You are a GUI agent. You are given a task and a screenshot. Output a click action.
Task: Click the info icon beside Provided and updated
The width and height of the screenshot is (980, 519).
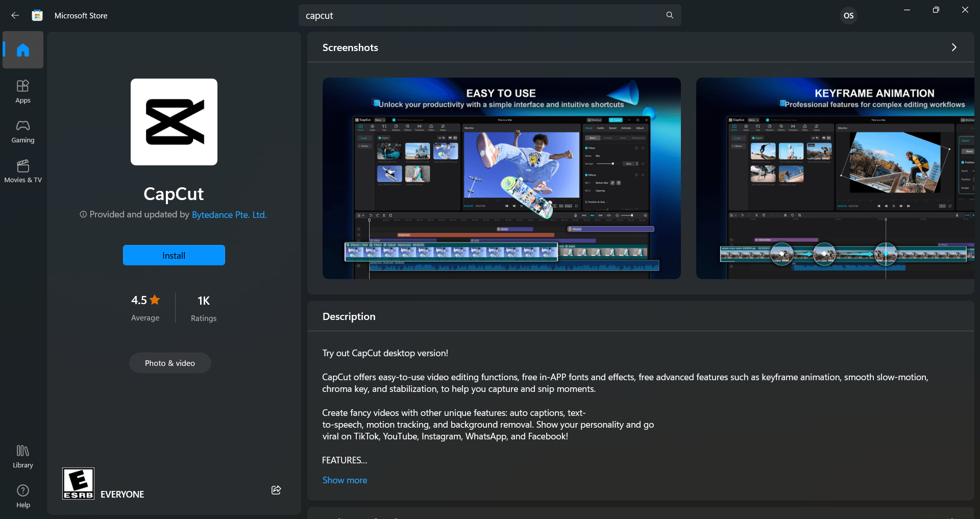83,214
